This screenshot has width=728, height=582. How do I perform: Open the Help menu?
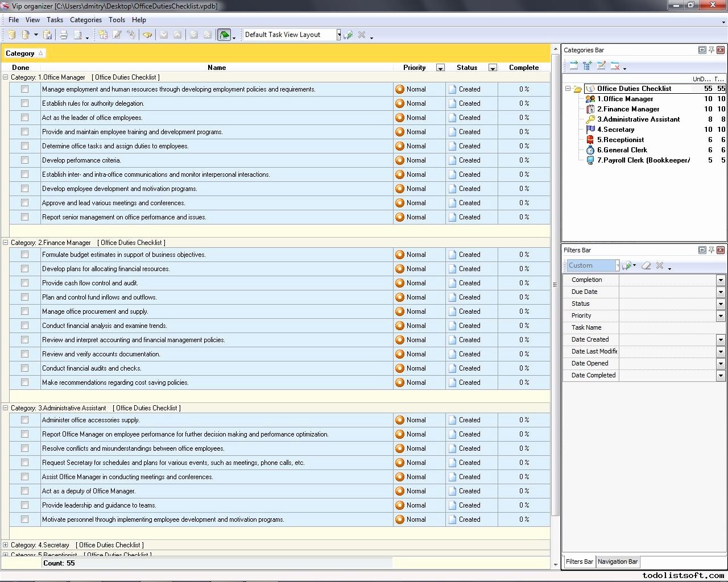coord(139,20)
